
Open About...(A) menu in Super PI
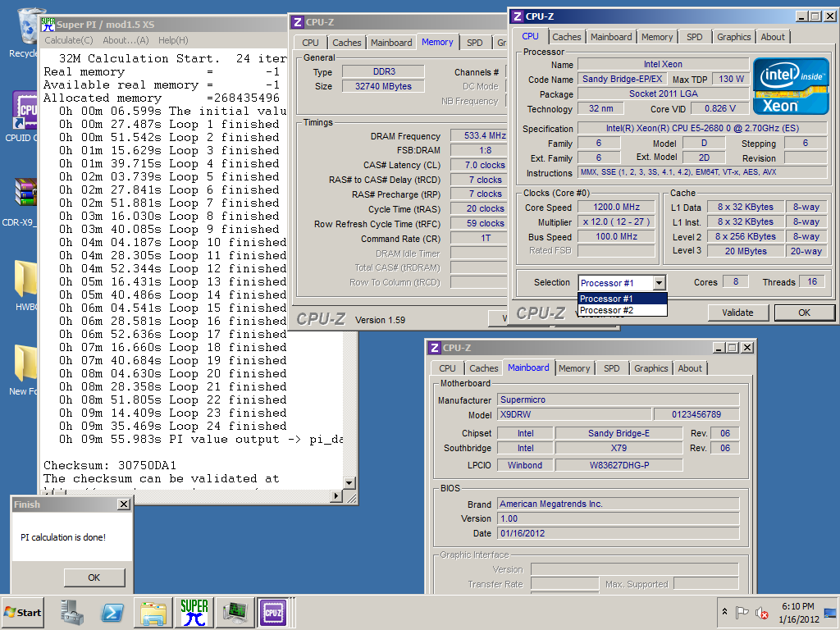[x=126, y=40]
